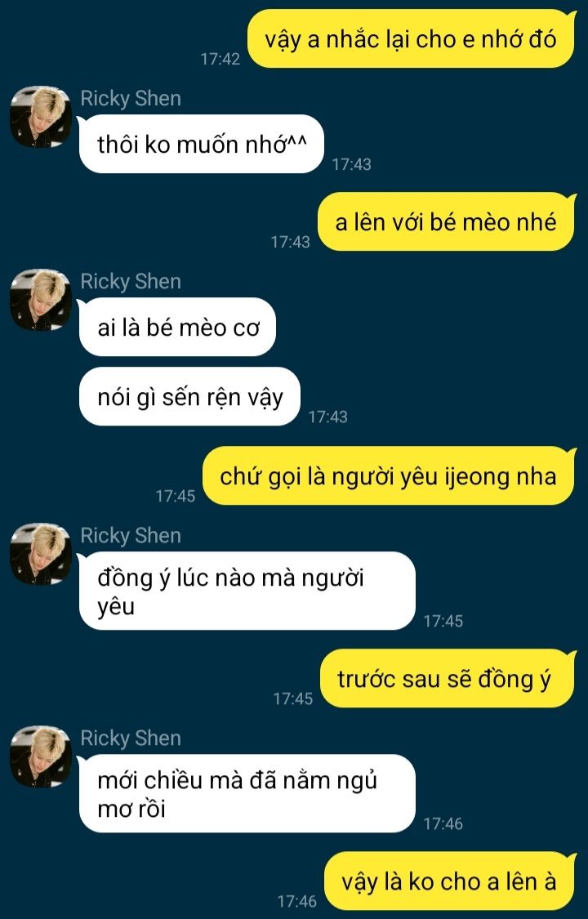Tap the 17:42 timestamp next to the first message

click(x=220, y=59)
